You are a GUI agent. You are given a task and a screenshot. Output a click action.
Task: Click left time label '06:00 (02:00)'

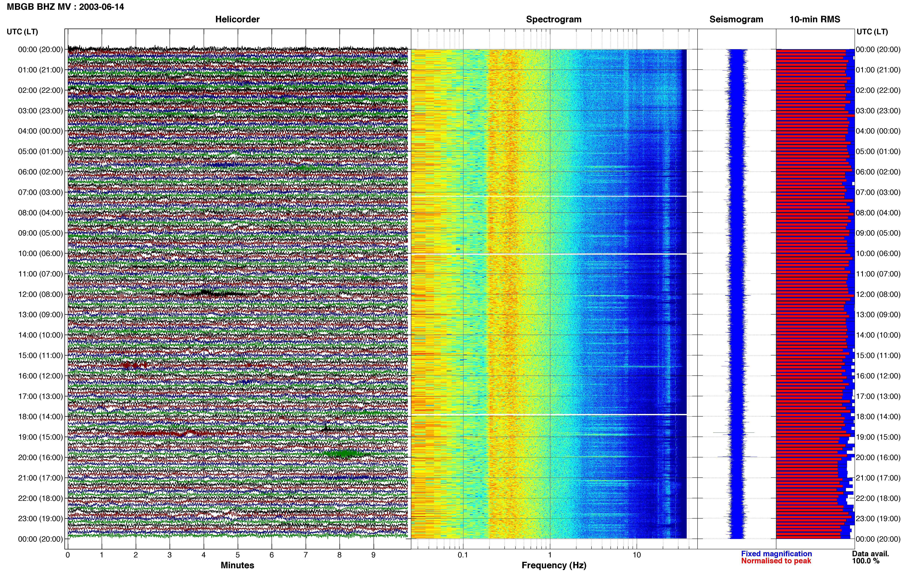41,172
